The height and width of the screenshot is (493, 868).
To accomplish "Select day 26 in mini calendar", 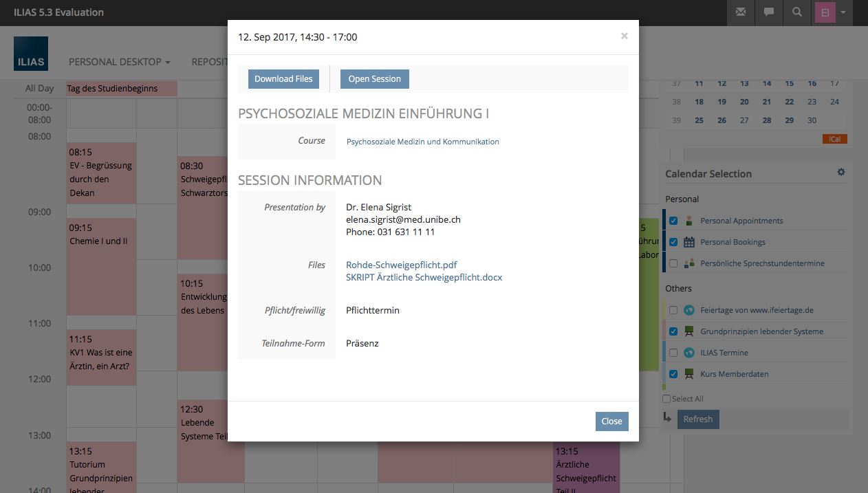I will click(721, 120).
